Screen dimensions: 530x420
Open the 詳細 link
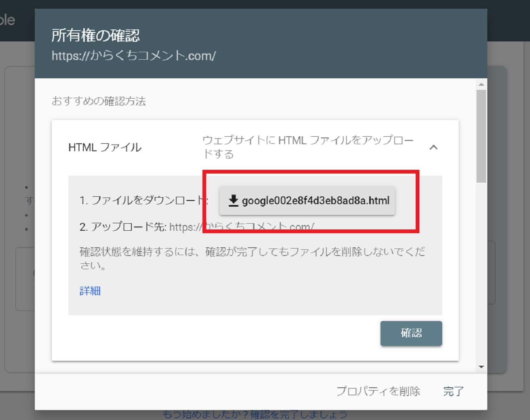coord(90,291)
